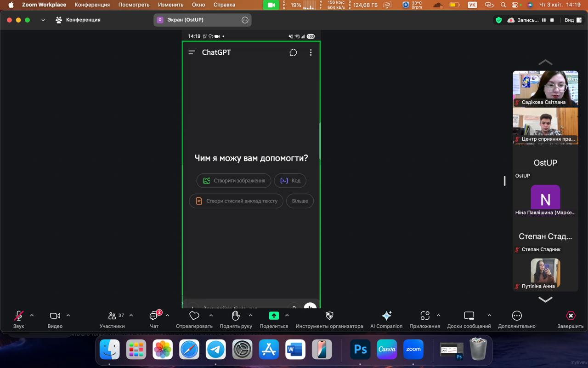Pause the meeting recording
Screen dimensions: 588x368
click(544, 20)
